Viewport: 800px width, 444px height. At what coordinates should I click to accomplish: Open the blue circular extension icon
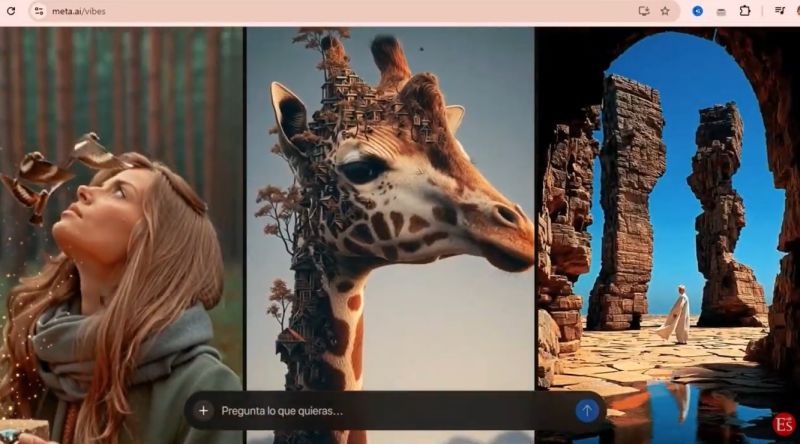(698, 11)
